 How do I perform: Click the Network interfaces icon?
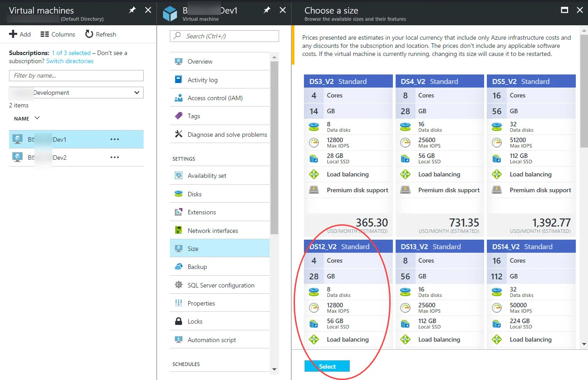pyautogui.click(x=179, y=231)
